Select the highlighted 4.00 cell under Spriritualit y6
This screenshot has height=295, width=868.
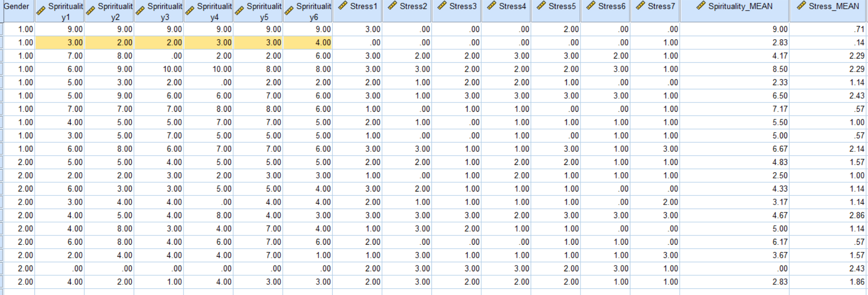[307, 43]
